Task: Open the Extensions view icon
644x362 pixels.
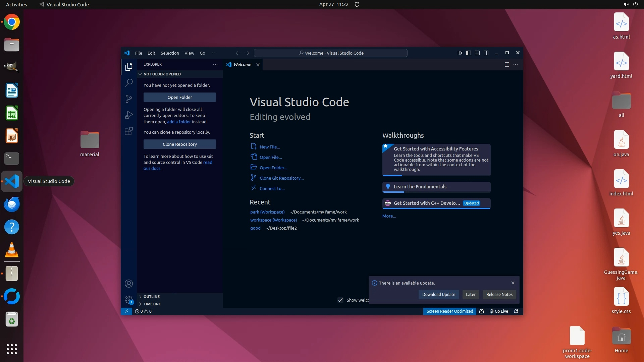Action: [x=129, y=131]
